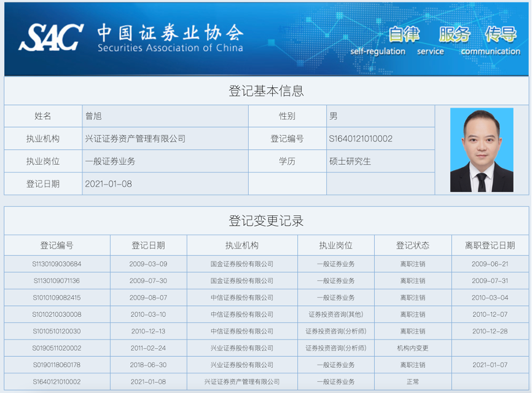532x393 pixels.
Task: Select the registration date 2021-01-08 in basic info
Action: click(x=108, y=184)
